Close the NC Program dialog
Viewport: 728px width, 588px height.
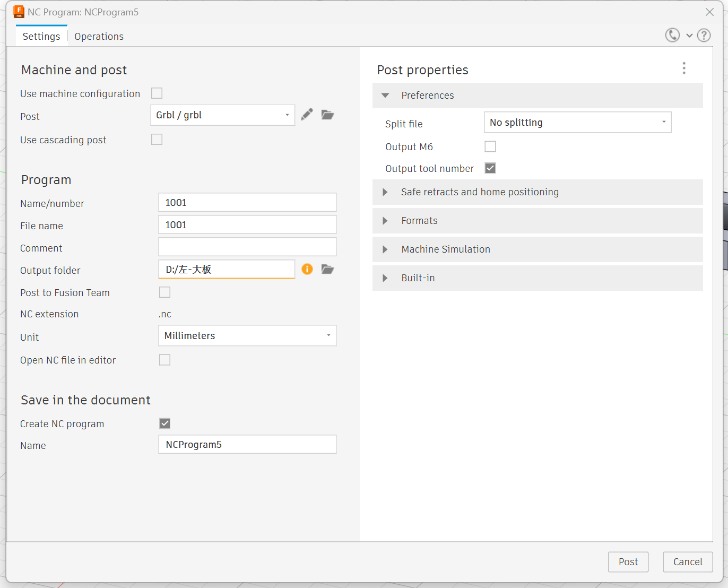pos(709,12)
